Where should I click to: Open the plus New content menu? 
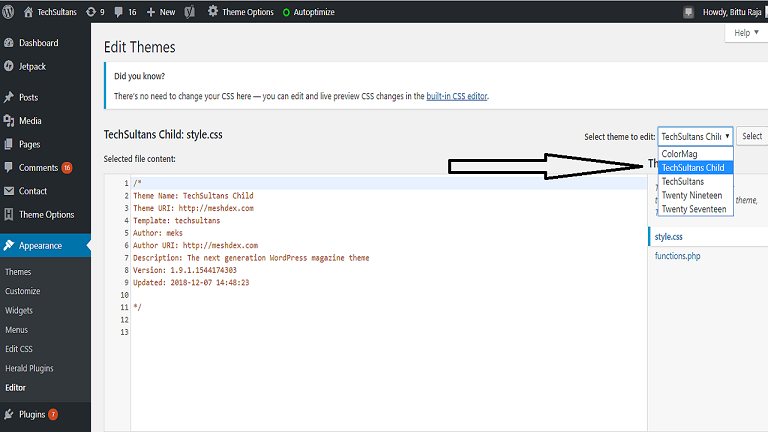coord(161,12)
